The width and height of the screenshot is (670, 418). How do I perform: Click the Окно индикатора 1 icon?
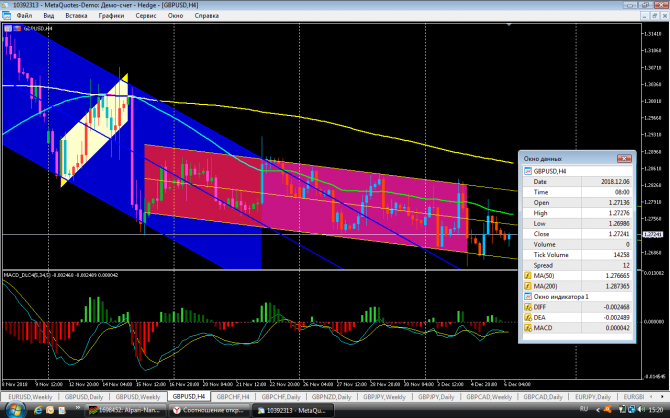click(528, 297)
